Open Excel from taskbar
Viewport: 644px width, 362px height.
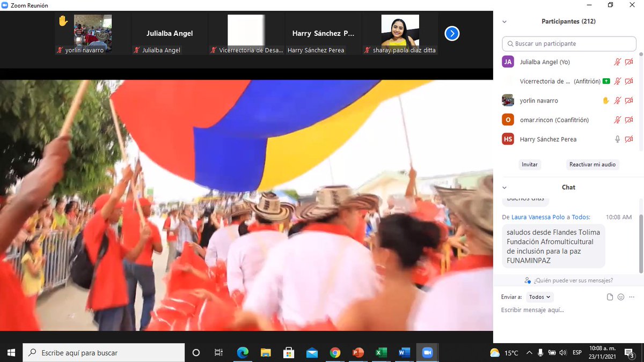[x=381, y=352]
